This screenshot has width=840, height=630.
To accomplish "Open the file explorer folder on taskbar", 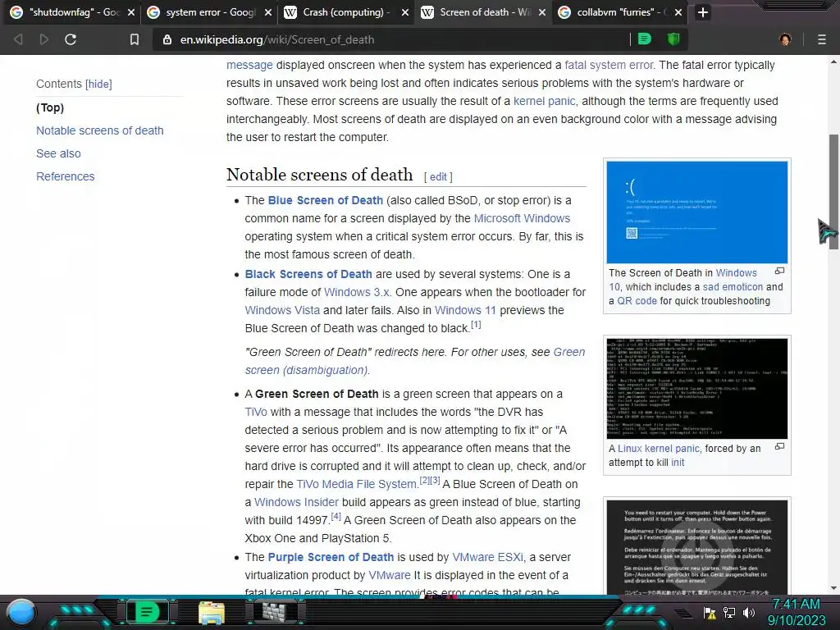I will [x=212, y=613].
